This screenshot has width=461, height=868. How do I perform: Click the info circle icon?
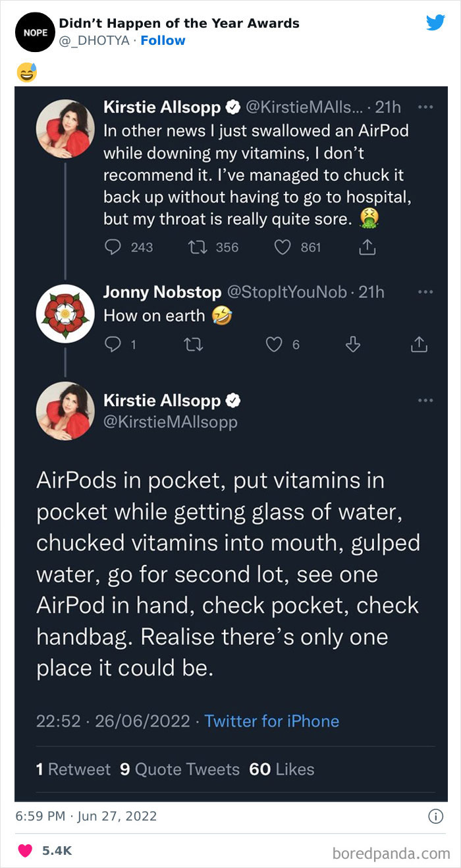point(435,817)
